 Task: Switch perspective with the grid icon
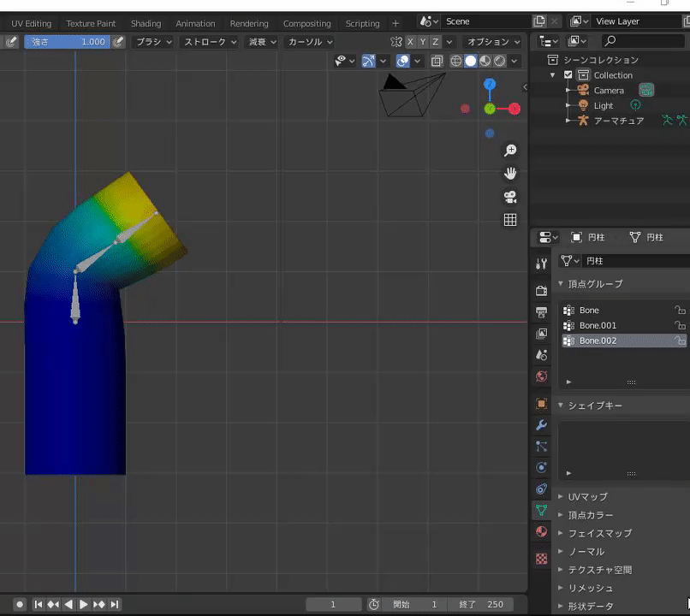tap(510, 220)
